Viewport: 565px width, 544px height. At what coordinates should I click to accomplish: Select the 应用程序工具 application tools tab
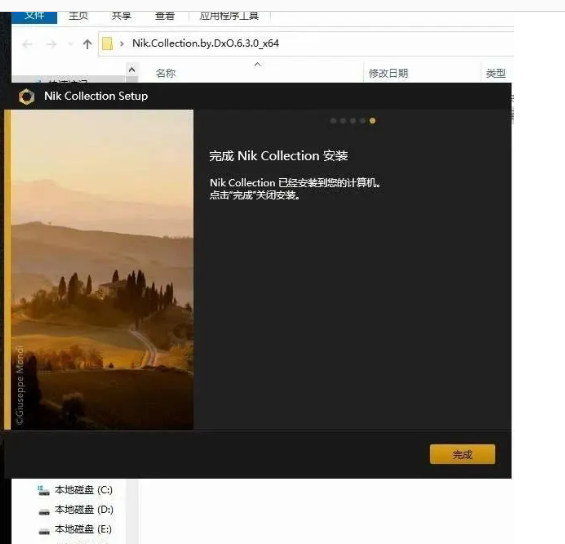(229, 16)
